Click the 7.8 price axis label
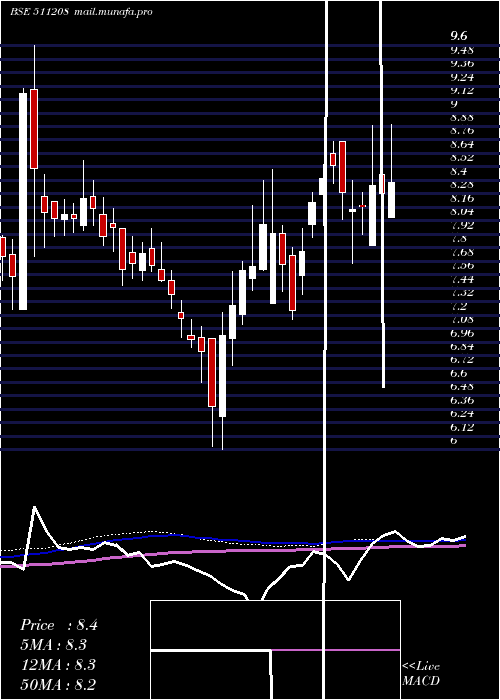 [458, 239]
